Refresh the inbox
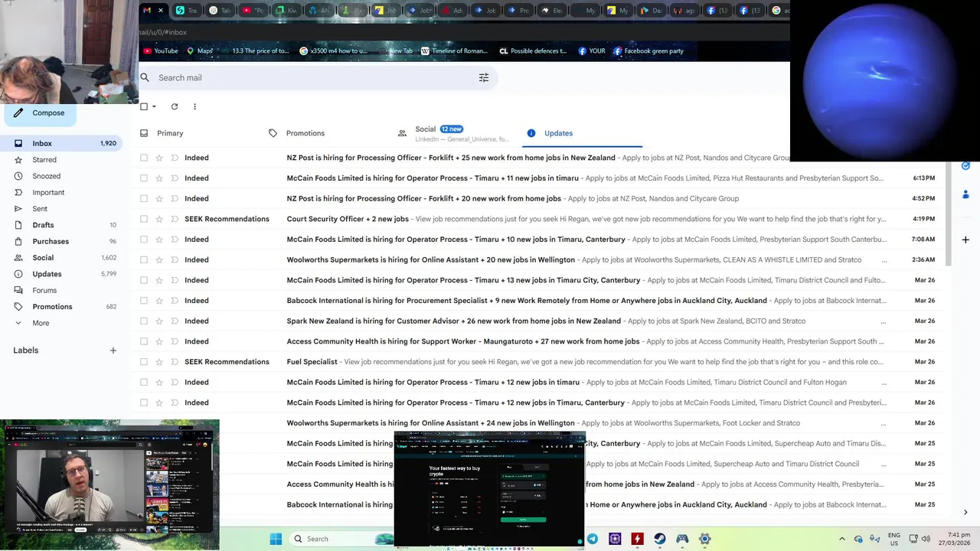The width and height of the screenshot is (980, 551). 175,106
